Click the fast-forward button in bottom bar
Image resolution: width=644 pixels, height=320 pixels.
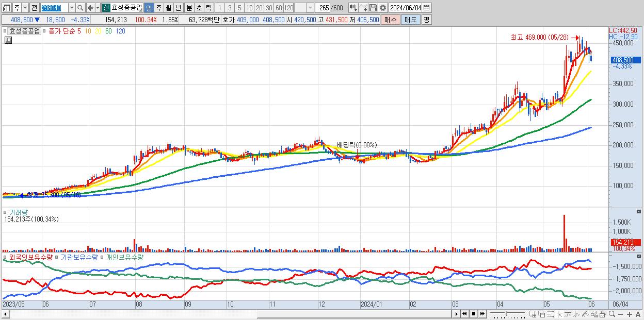coord(482,314)
